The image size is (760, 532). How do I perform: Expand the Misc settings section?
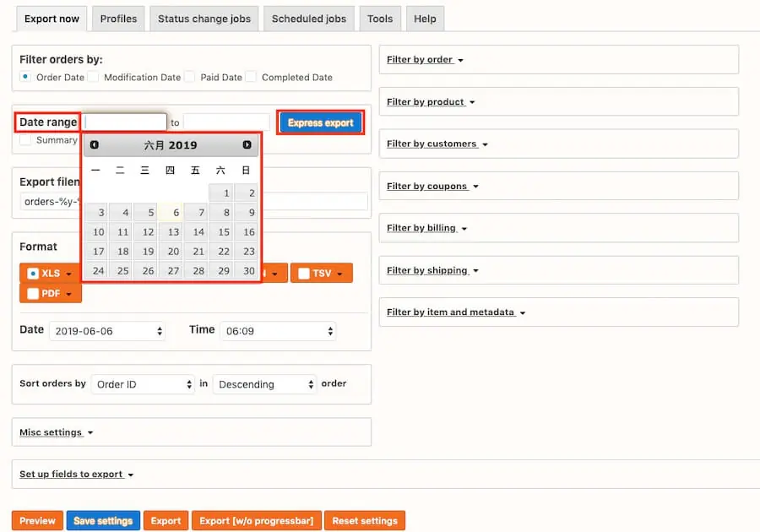click(56, 432)
